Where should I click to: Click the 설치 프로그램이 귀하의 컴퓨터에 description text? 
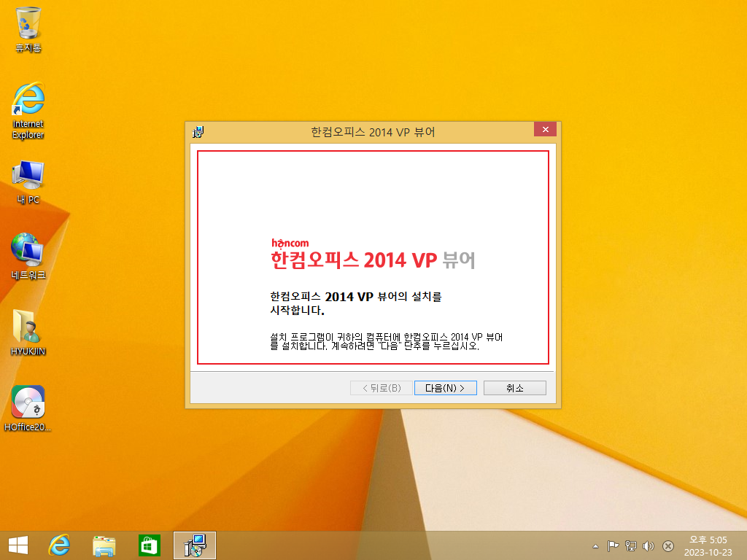[x=387, y=341]
